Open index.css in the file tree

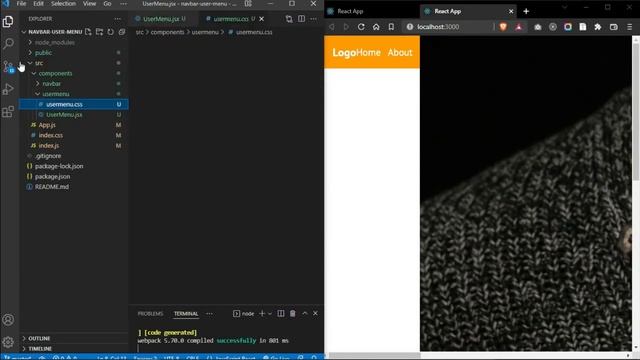(51, 135)
